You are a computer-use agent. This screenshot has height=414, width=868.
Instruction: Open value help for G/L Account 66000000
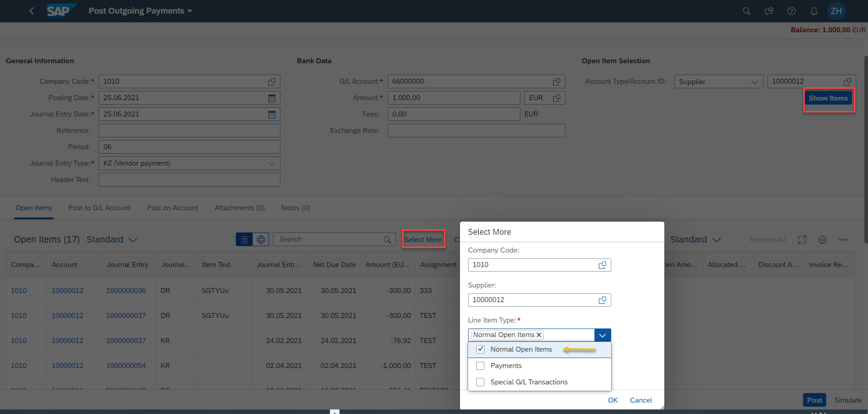point(556,81)
